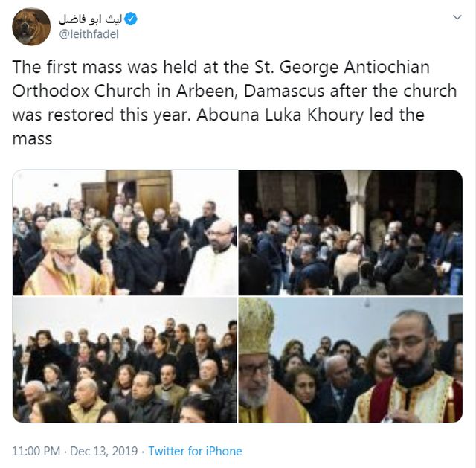Open the Twitter for iPhone link

[195, 451]
